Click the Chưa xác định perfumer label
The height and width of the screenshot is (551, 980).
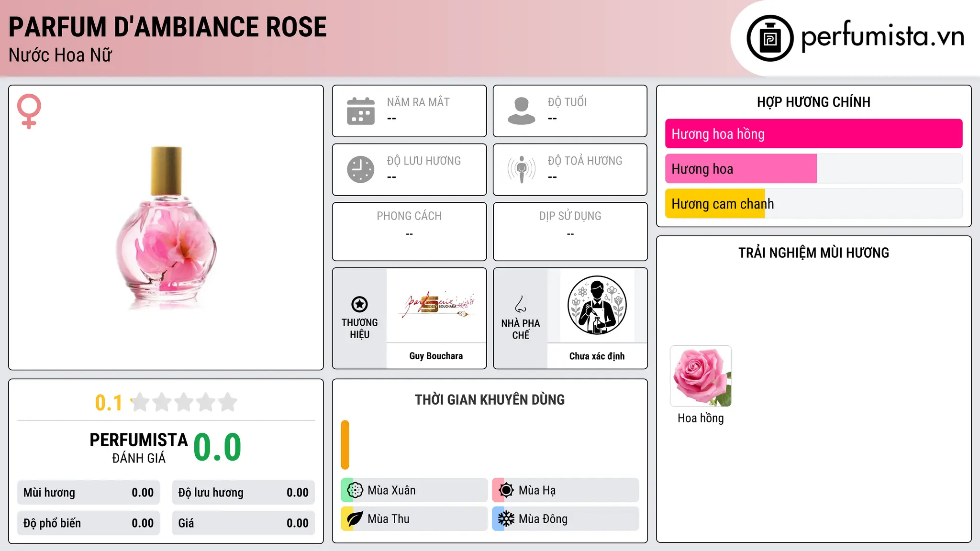597,356
